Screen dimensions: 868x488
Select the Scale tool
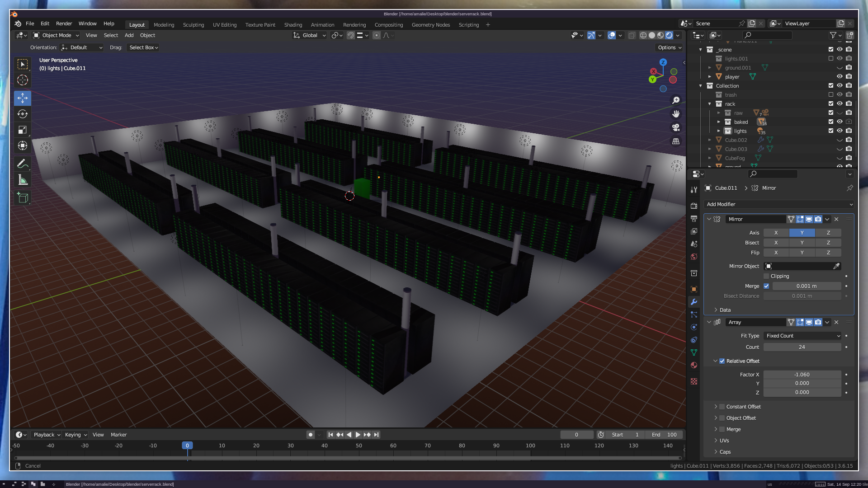pyautogui.click(x=23, y=130)
